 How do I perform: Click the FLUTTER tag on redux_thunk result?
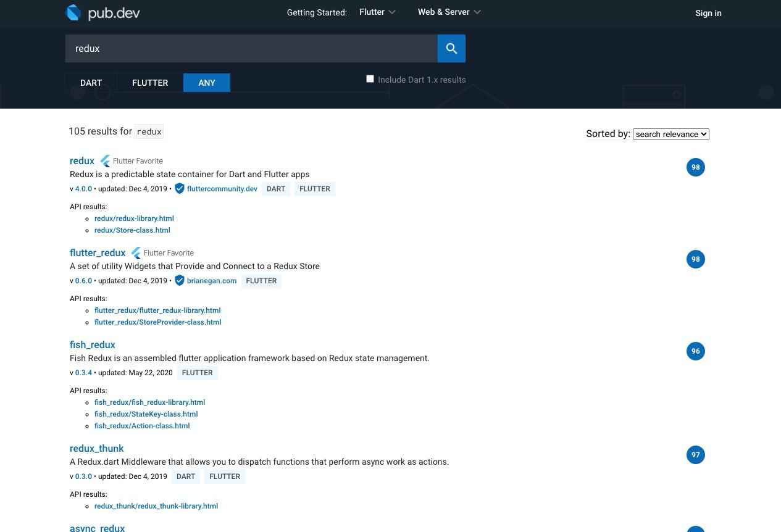[225, 476]
